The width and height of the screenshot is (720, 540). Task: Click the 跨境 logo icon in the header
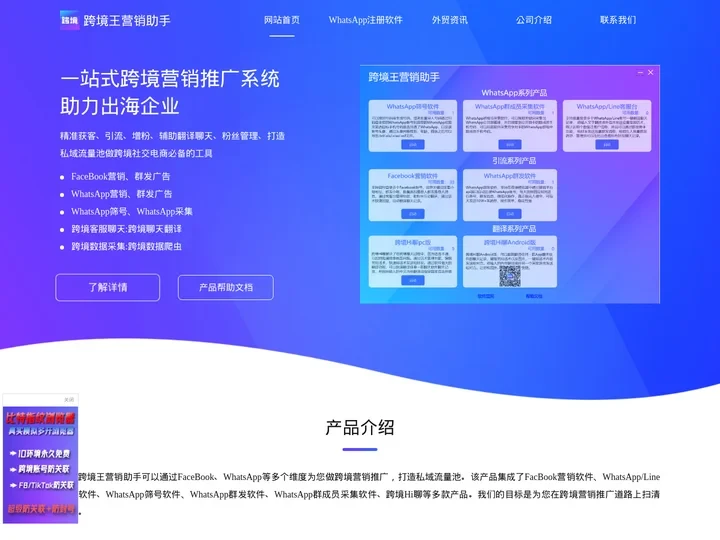pyautogui.click(x=69, y=20)
